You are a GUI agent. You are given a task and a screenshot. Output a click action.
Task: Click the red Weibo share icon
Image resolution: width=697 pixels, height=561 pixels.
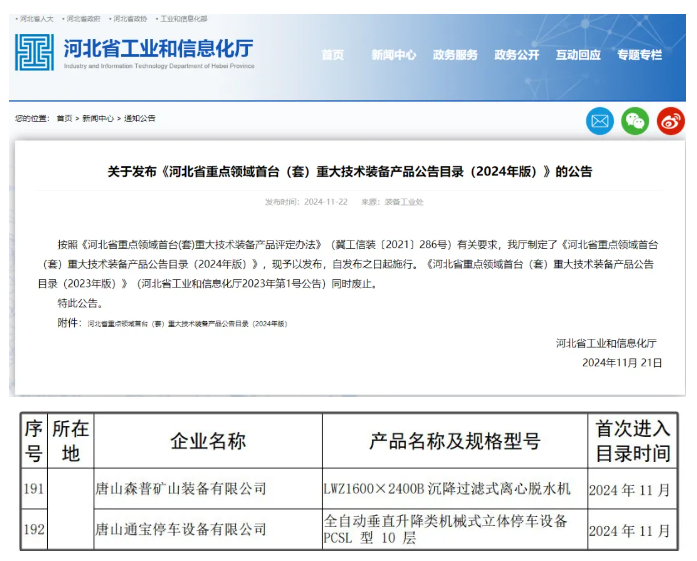(670, 121)
